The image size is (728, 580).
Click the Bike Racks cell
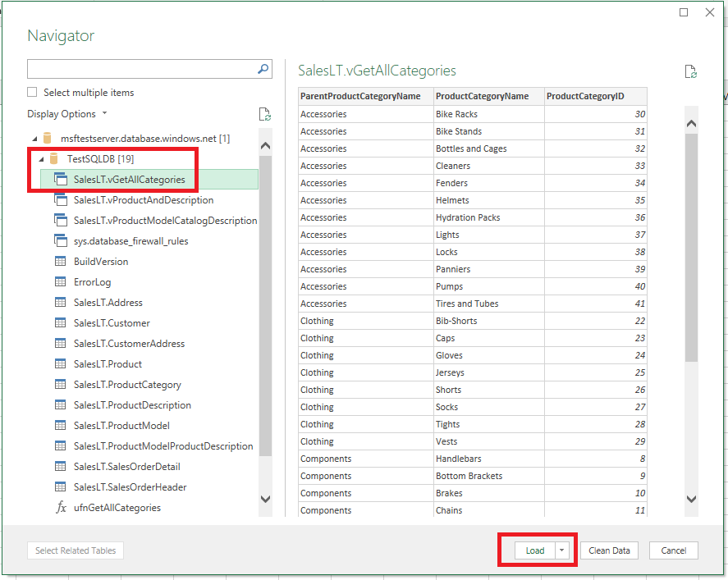click(x=488, y=114)
